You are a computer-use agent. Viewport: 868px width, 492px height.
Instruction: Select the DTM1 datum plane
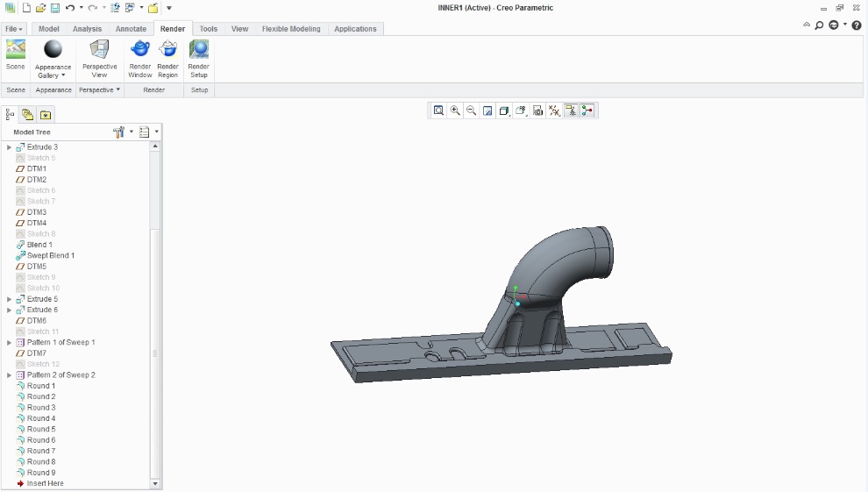click(x=37, y=168)
